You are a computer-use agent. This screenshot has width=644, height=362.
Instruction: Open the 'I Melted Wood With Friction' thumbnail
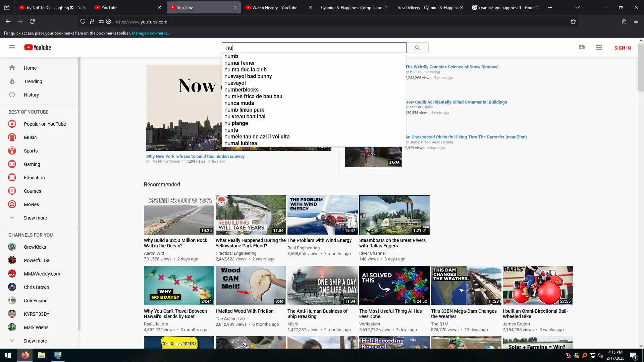pos(251,286)
